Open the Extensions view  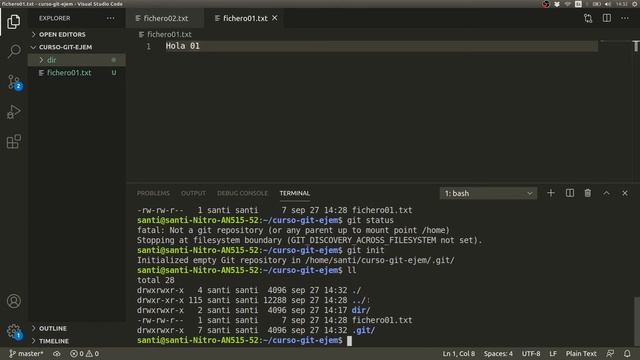(x=13, y=142)
